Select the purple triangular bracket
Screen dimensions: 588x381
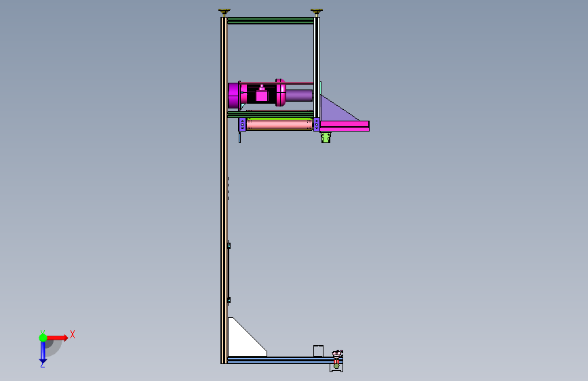point(336,109)
